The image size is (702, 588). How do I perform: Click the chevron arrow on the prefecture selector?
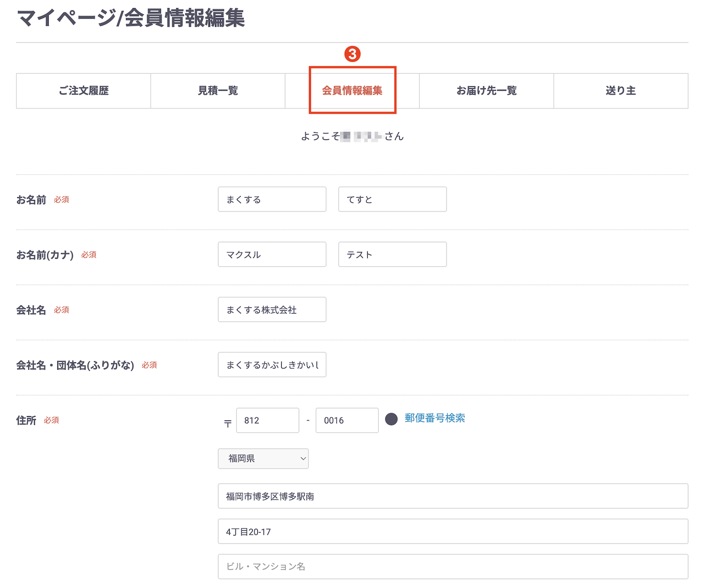point(303,459)
